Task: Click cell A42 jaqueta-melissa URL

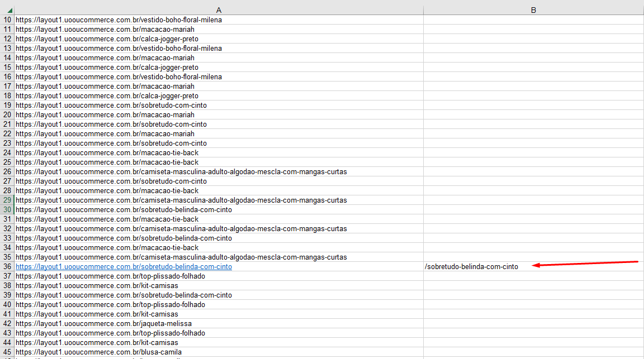Action: pyautogui.click(x=219, y=323)
